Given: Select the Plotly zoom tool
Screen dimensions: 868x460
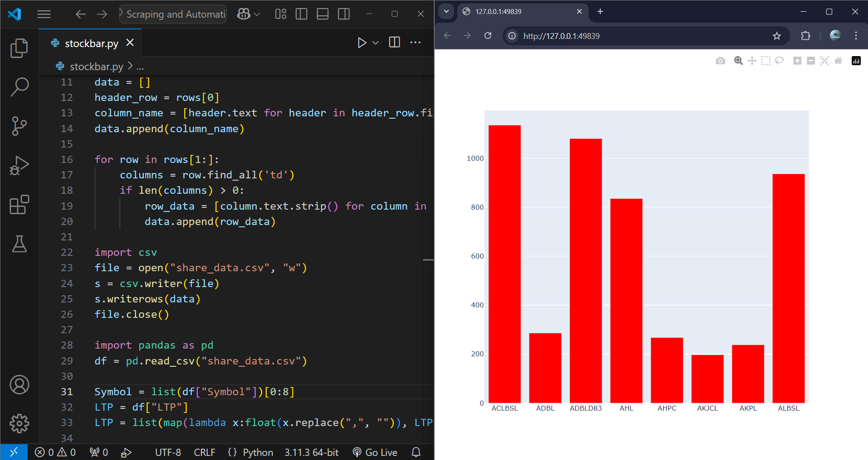Looking at the screenshot, I should click(x=738, y=61).
